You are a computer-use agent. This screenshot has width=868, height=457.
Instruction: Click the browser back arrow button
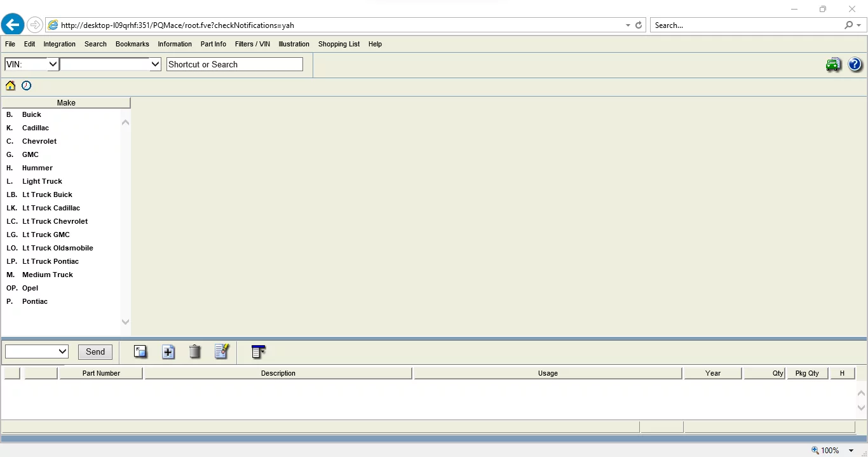(x=13, y=25)
